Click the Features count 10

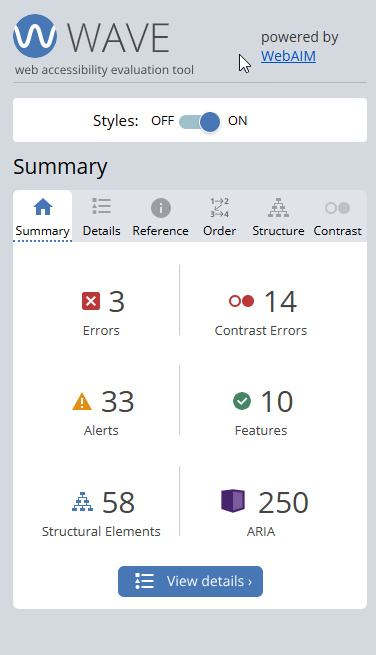click(277, 402)
